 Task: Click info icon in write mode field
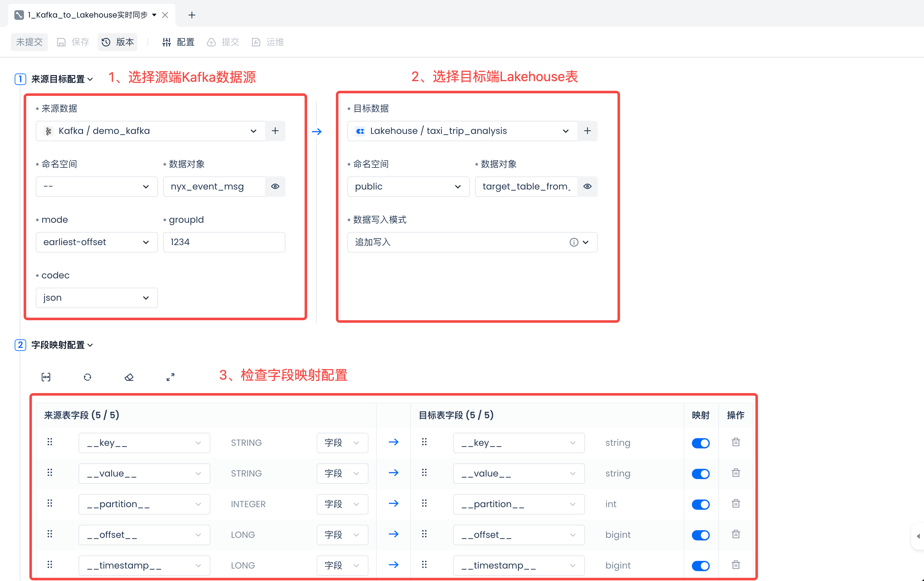[574, 242]
